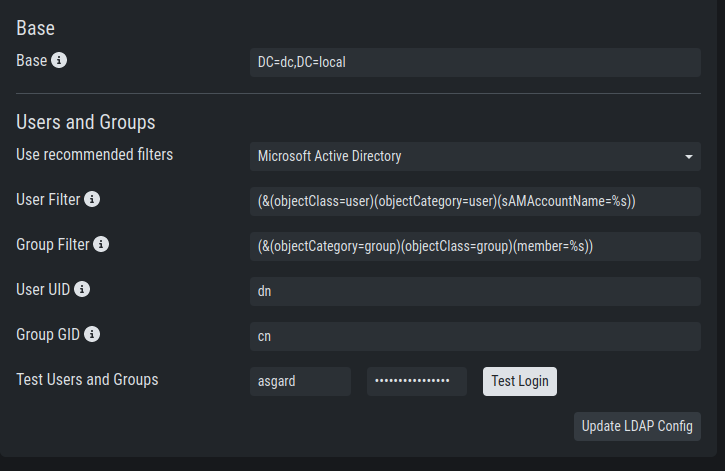Click the Use recommended filters label
725x471 pixels.
pos(94,154)
